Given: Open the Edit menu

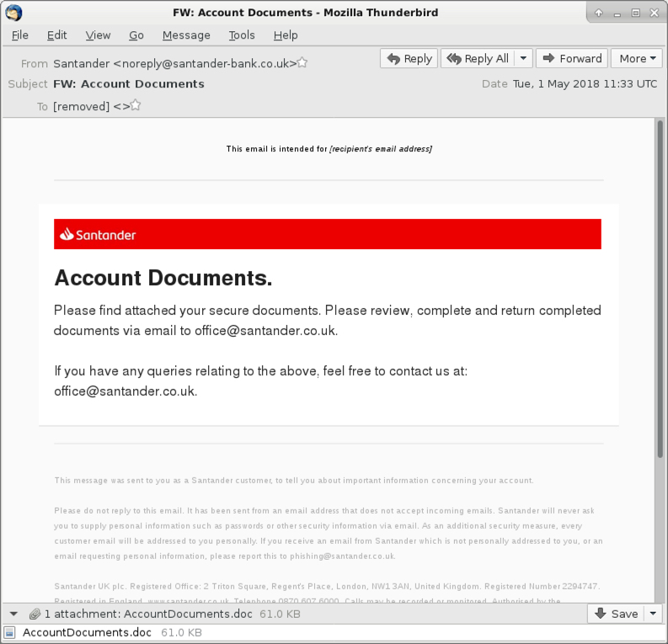Looking at the screenshot, I should pyautogui.click(x=56, y=35).
